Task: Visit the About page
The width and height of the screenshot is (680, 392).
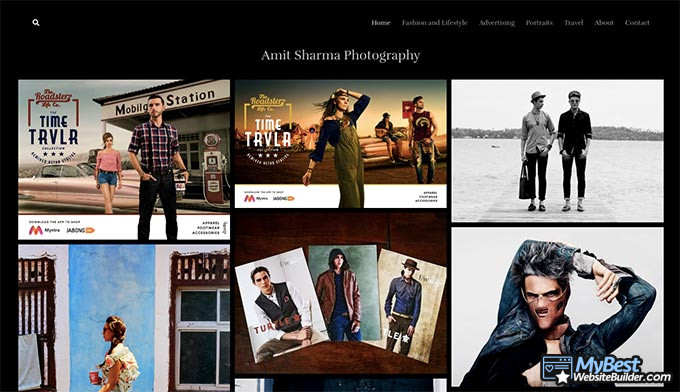Action: click(604, 23)
